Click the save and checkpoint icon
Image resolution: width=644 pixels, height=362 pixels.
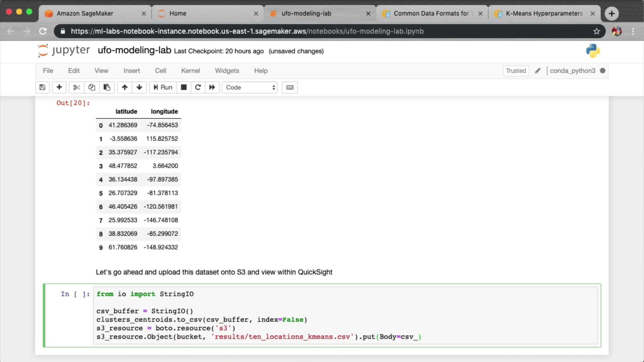click(42, 87)
